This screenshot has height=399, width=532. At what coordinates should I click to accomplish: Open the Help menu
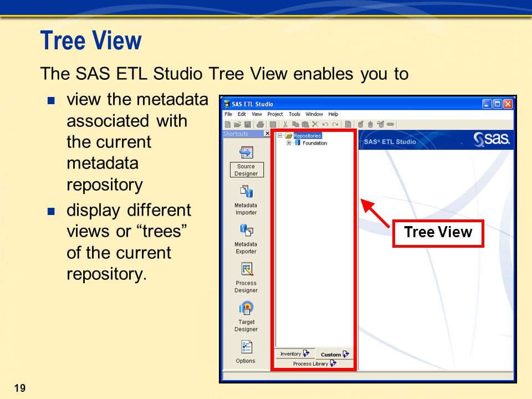coord(333,114)
